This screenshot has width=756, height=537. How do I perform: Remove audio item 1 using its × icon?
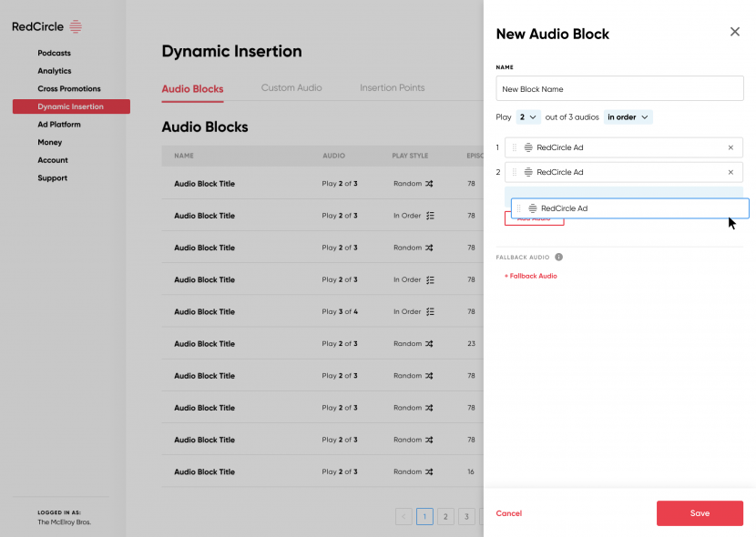pos(730,147)
